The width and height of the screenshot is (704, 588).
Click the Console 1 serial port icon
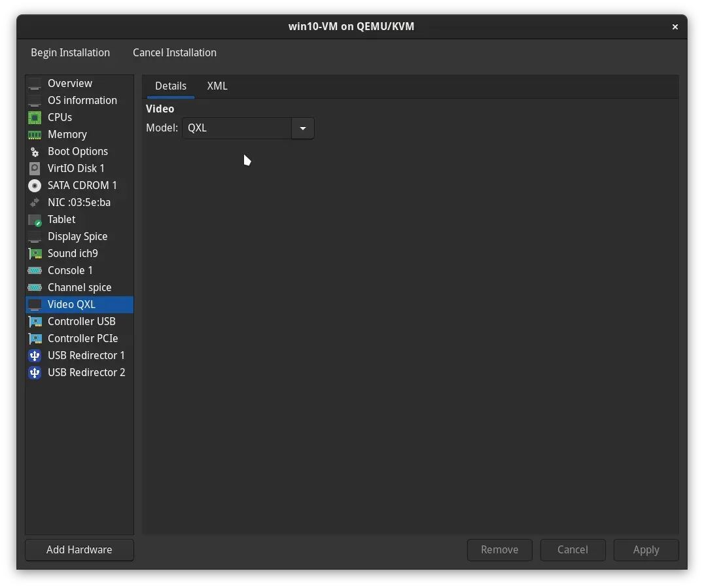35,271
